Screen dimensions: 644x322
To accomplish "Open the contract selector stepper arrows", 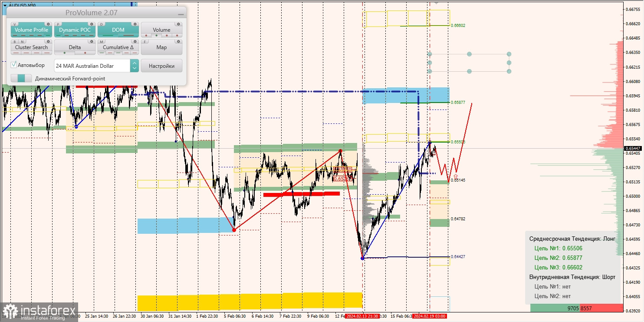I will pyautogui.click(x=135, y=66).
